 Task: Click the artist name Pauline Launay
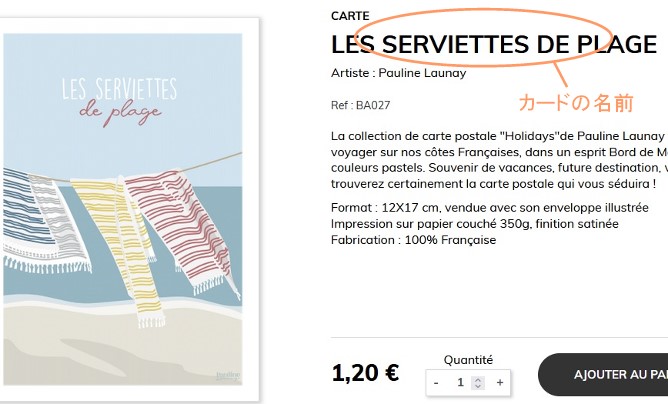tap(422, 73)
